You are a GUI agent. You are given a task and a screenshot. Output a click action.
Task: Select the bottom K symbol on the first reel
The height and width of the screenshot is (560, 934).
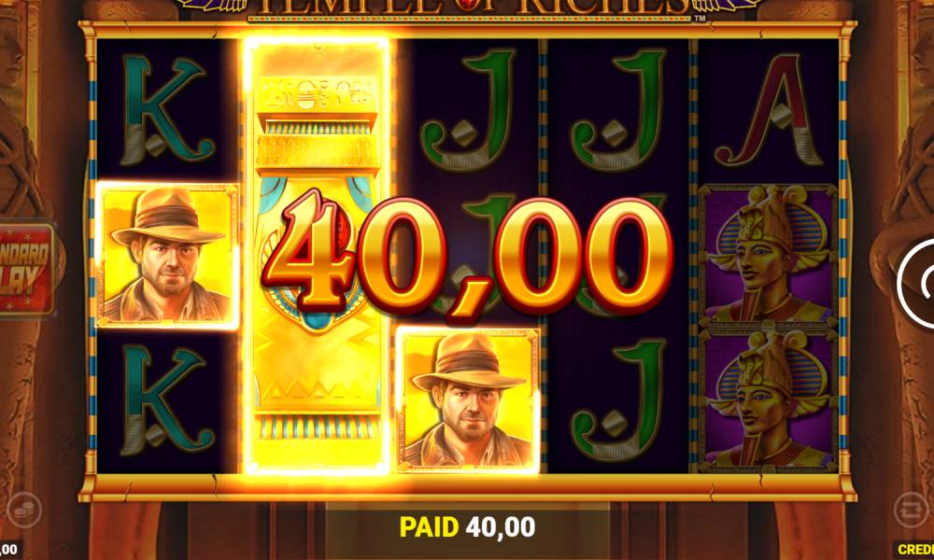coord(167,400)
